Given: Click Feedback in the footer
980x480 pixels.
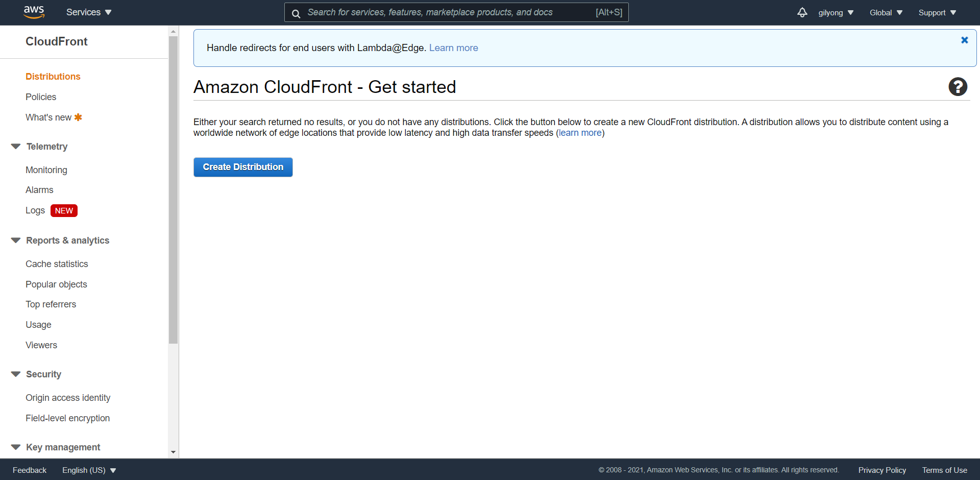Looking at the screenshot, I should pyautogui.click(x=30, y=470).
